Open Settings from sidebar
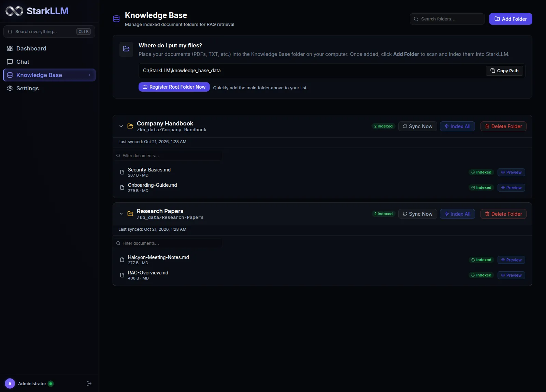Image resolution: width=546 pixels, height=392 pixels. tap(49, 88)
